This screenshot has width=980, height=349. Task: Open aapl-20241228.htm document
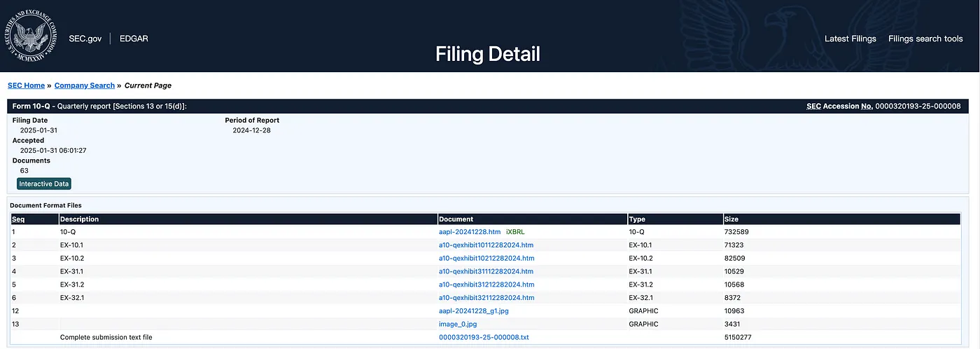[470, 232]
